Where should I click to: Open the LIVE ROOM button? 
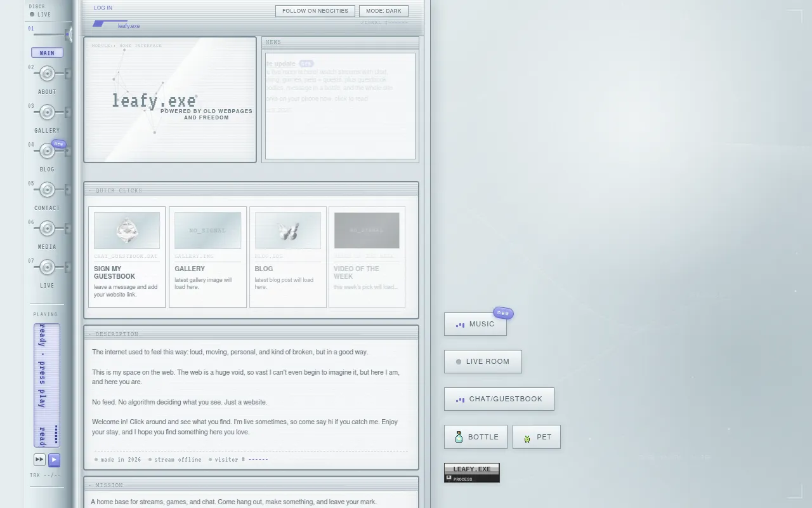tap(483, 361)
